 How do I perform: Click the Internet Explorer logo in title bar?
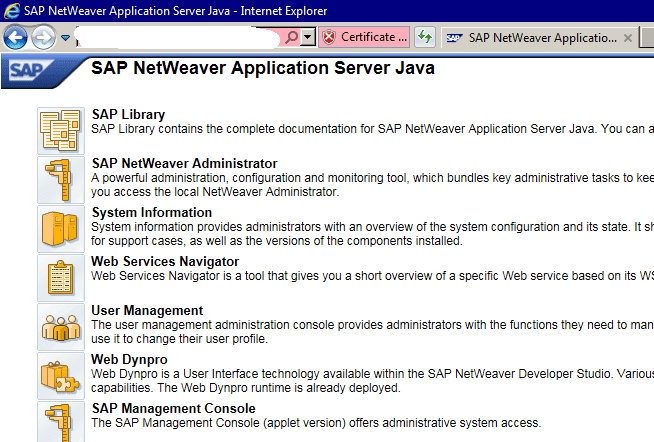(12, 11)
